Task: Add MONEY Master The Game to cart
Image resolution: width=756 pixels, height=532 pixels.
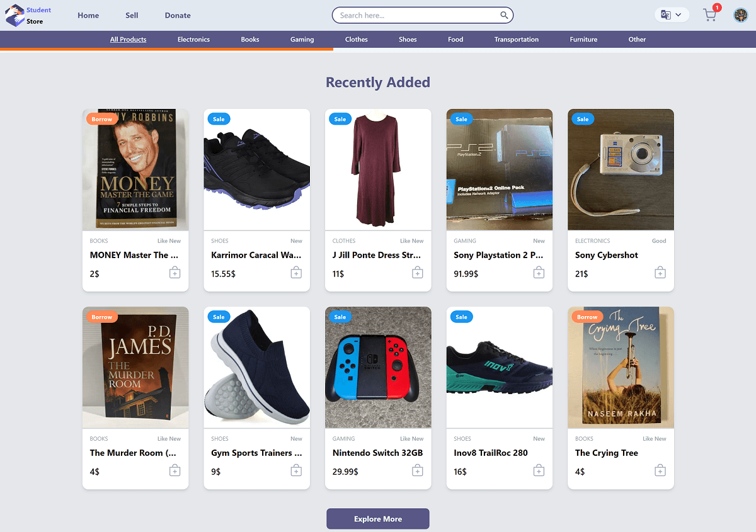Action: tap(175, 273)
